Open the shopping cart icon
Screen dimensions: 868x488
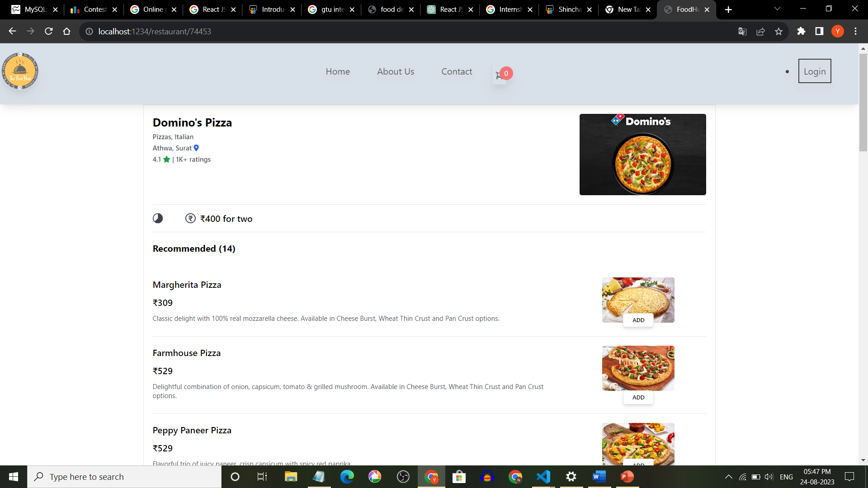tap(499, 75)
